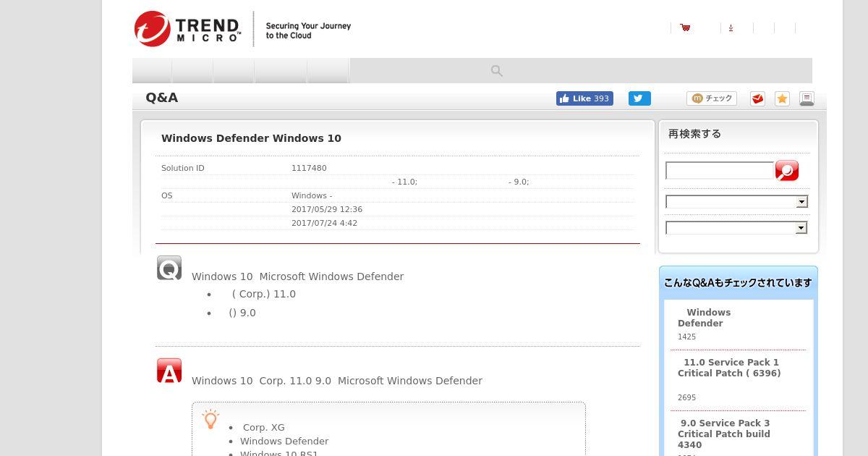
Task: Click the print page icon
Action: pos(807,98)
